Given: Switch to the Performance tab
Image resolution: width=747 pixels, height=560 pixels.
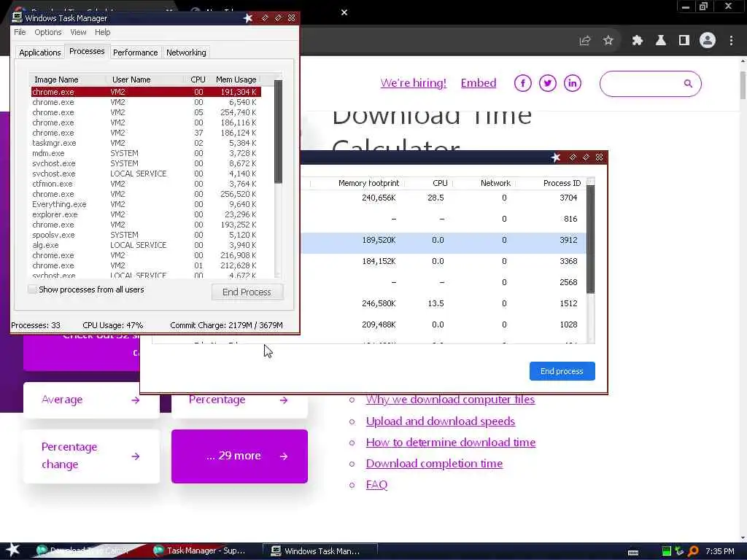Looking at the screenshot, I should 135,52.
